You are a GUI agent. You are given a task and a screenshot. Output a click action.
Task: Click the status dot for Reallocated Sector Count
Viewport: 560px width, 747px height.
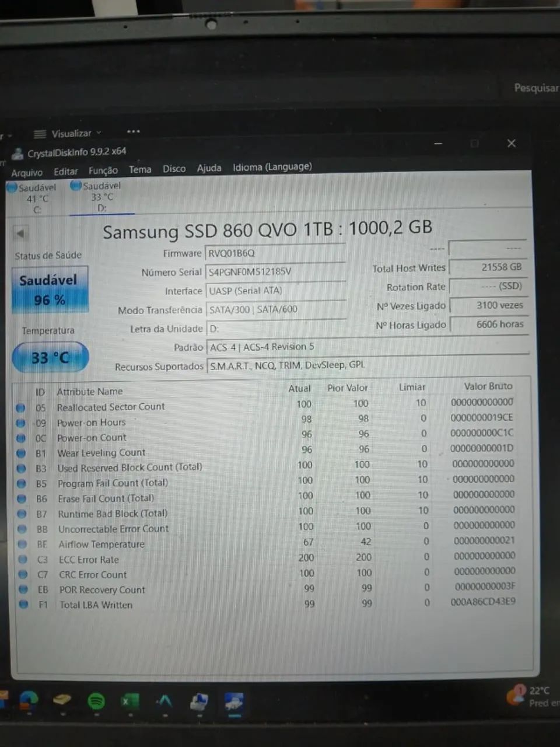coord(20,407)
